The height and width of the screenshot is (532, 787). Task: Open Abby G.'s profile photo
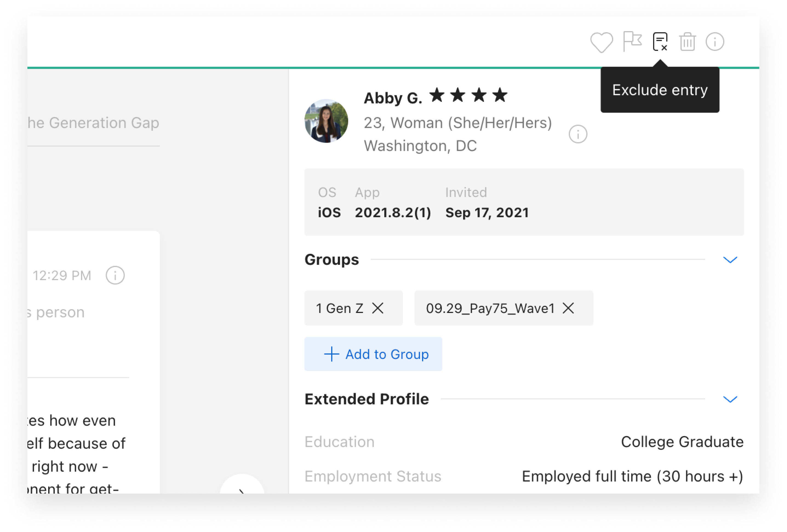pos(326,121)
